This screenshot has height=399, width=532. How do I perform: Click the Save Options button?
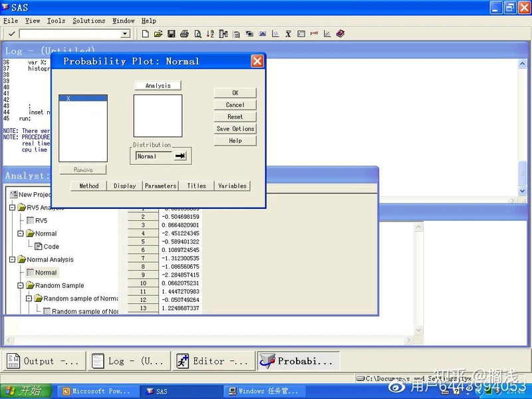(235, 128)
